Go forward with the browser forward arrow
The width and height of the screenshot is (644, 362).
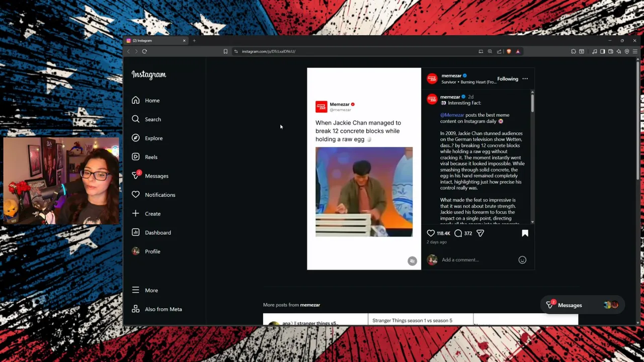[x=136, y=51]
